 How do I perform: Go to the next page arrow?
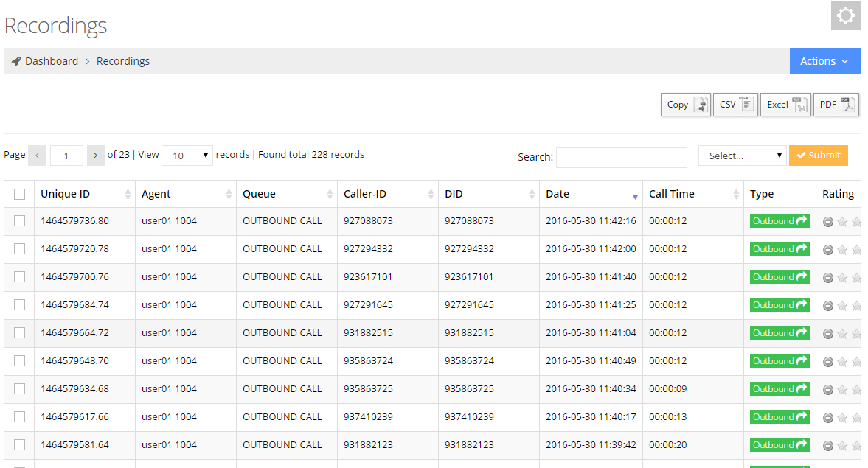click(96, 156)
